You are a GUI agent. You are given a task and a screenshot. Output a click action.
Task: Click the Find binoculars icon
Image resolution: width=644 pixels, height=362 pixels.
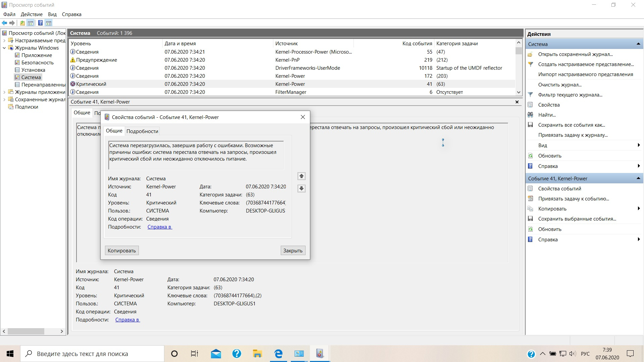coord(530,115)
